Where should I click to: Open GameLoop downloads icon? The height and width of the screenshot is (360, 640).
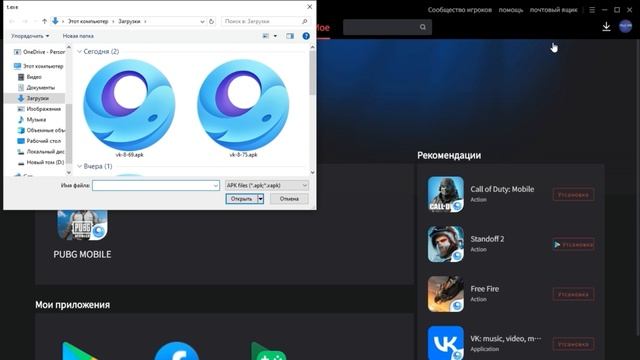coord(607,27)
